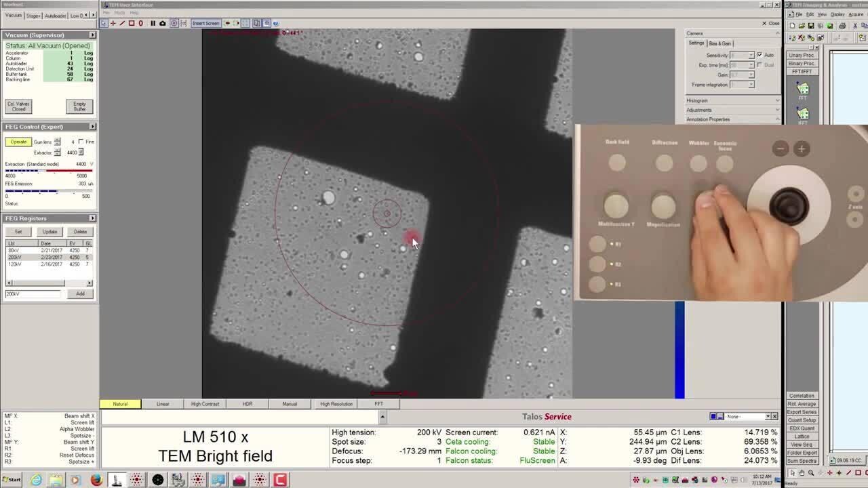
Task: Click the pause acquisition icon
Action: 153,23
